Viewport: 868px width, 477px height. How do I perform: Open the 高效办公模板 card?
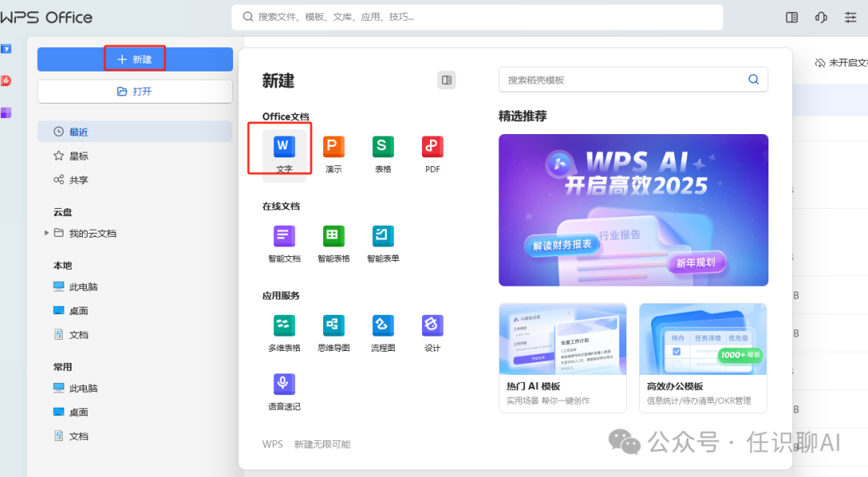(703, 358)
